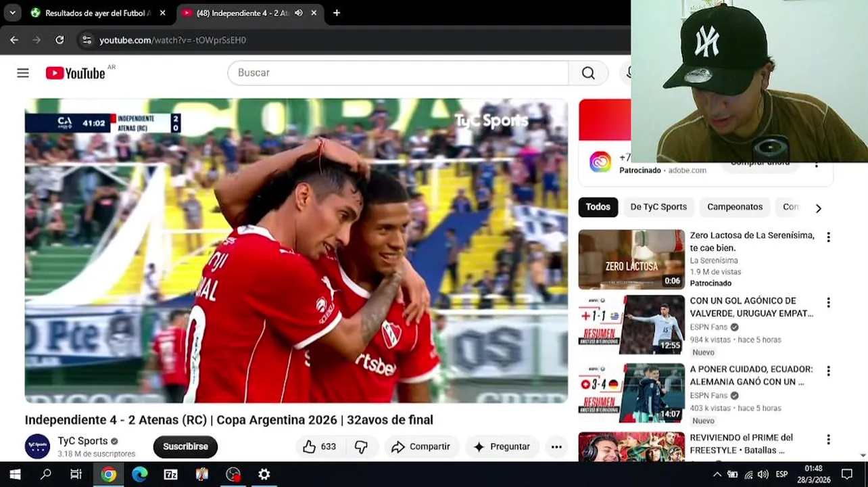Like the video with thumbs up
Viewport: 868px width, 487px height.
319,446
